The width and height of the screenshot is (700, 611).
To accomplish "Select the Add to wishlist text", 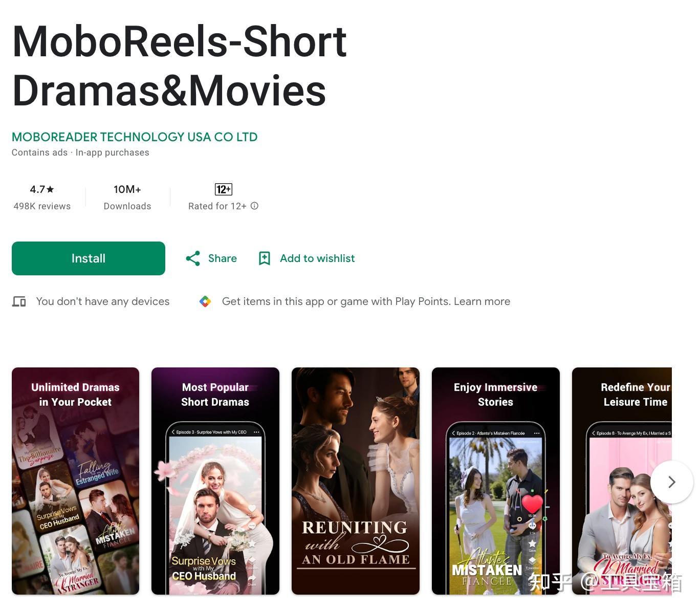I will coord(317,258).
